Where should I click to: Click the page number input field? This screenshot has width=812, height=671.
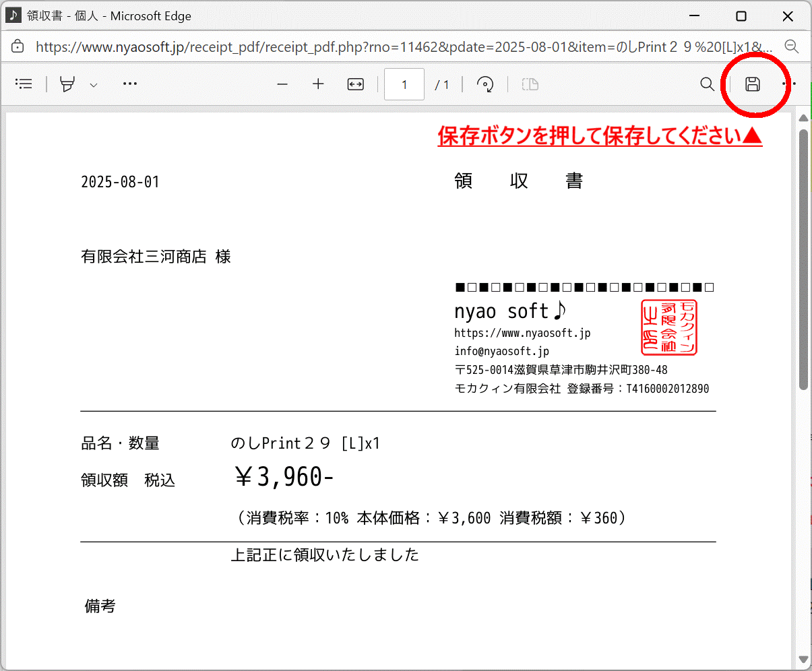click(x=404, y=84)
